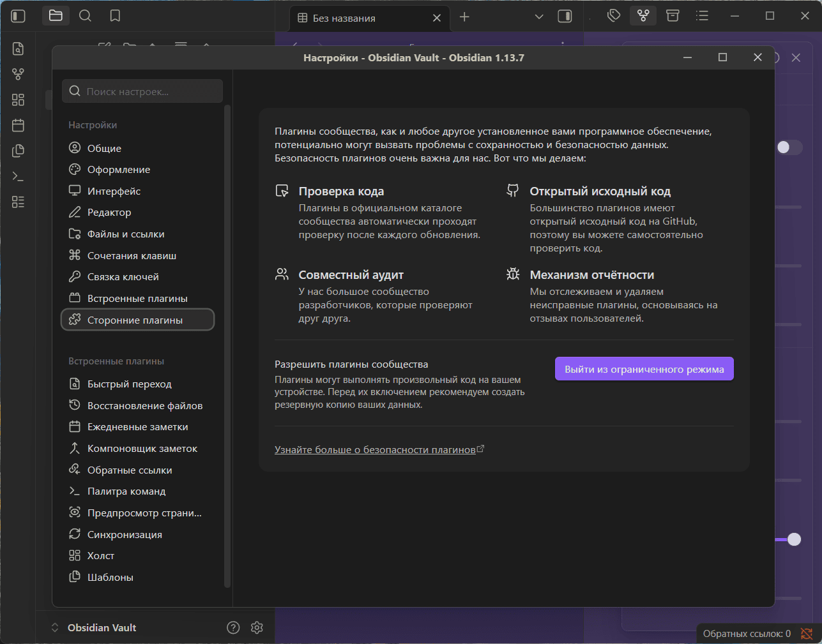Viewport: 822px width, 644px height.
Task: Open "Синхронизация" plugin settings
Action: pos(137,535)
